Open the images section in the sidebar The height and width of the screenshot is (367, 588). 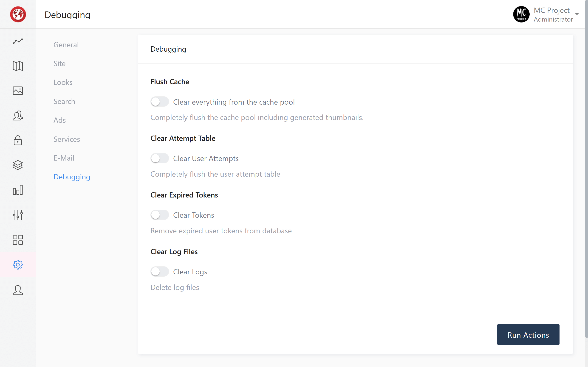click(18, 91)
